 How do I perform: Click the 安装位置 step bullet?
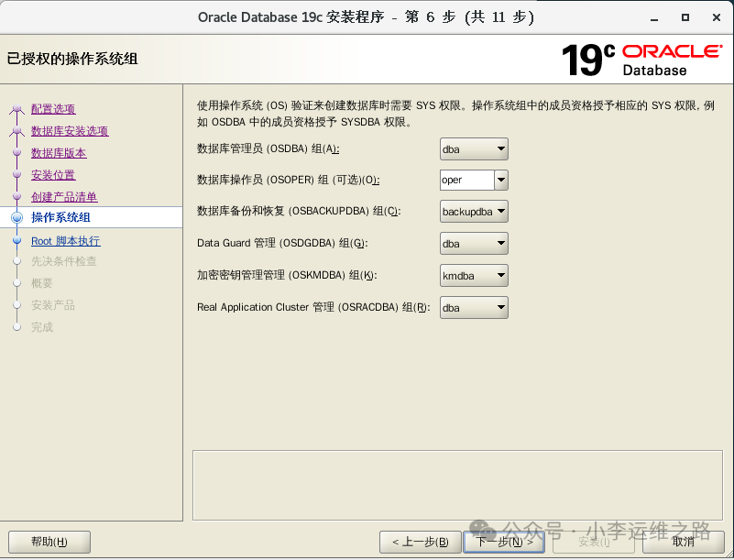[16, 174]
